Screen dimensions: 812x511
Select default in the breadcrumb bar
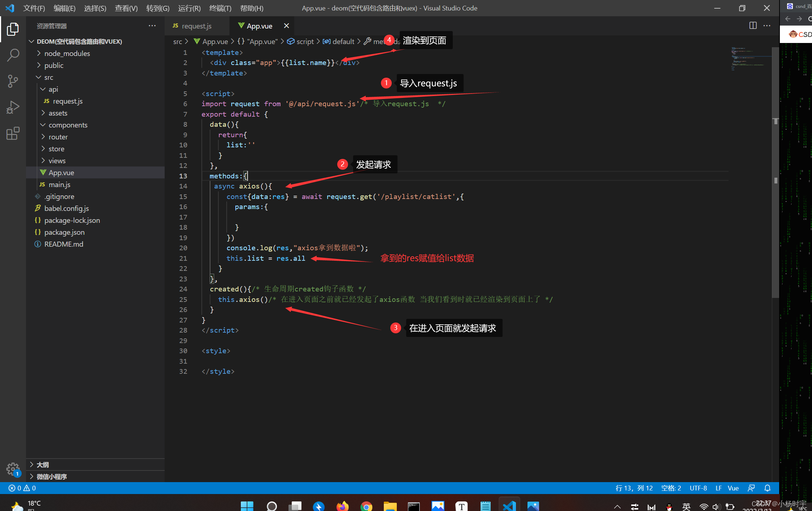343,41
